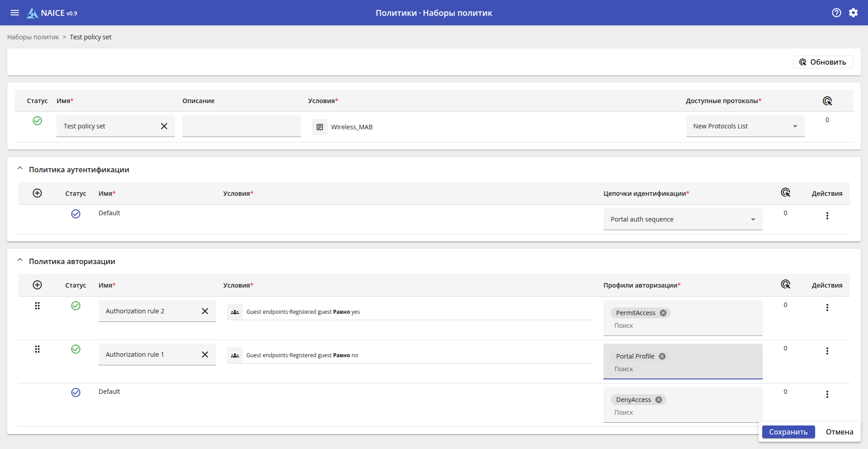
Task: Add a new authorization policy rule
Action: coord(38,285)
